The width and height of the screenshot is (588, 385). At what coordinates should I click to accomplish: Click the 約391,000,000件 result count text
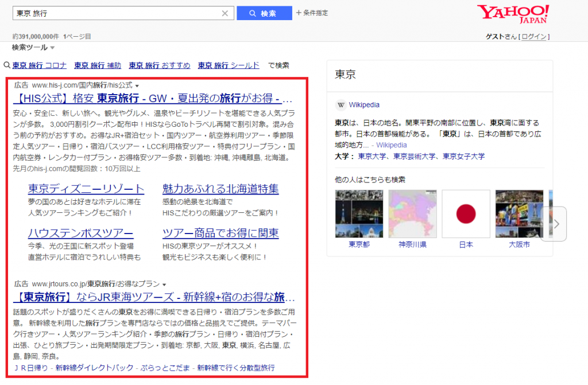coord(36,36)
